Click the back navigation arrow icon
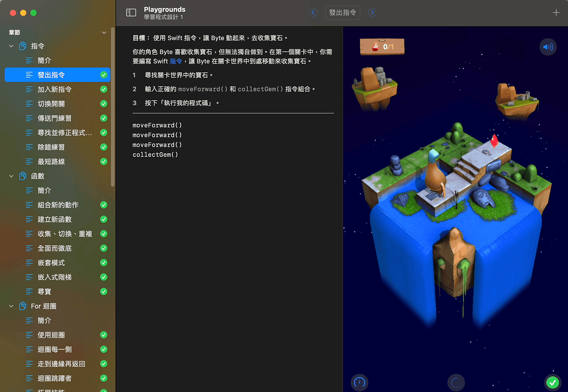 pyautogui.click(x=313, y=13)
